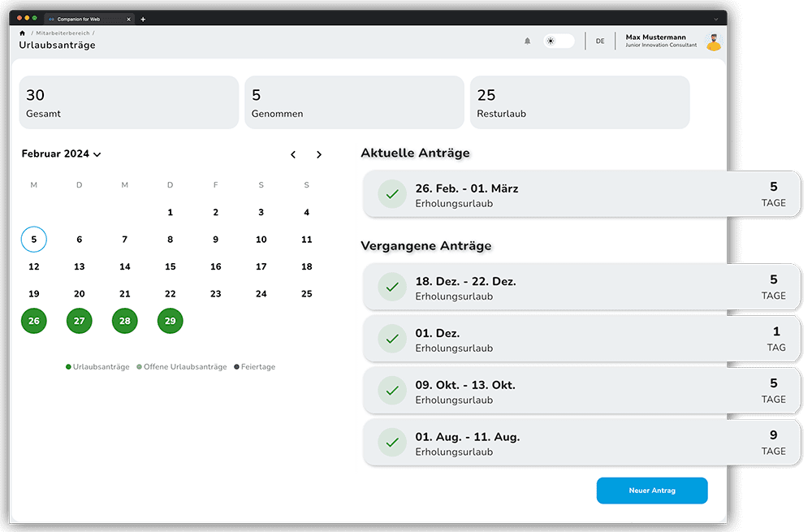The width and height of the screenshot is (812, 532).
Task: Toggle the light/dark mode switch
Action: (x=559, y=41)
